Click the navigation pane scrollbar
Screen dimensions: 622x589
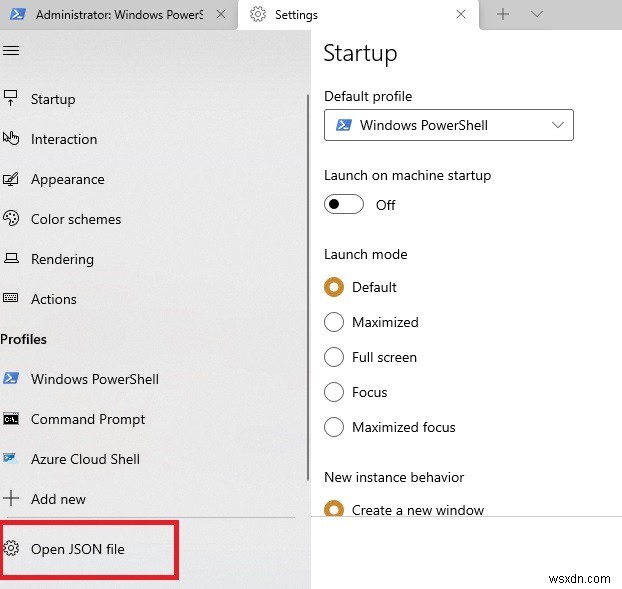(x=305, y=300)
